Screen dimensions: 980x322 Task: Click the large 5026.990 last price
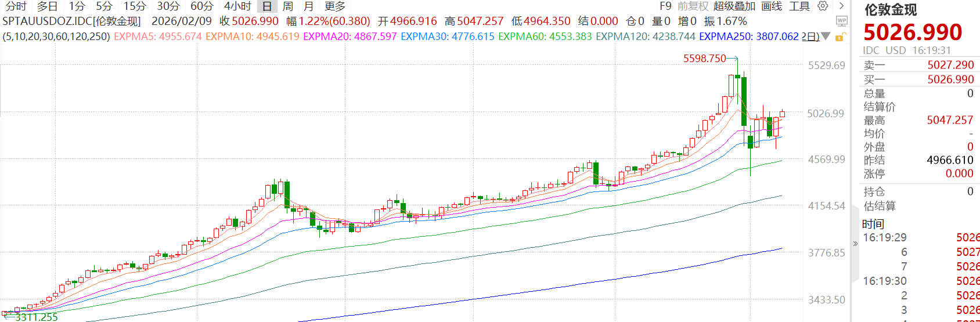coord(913,32)
